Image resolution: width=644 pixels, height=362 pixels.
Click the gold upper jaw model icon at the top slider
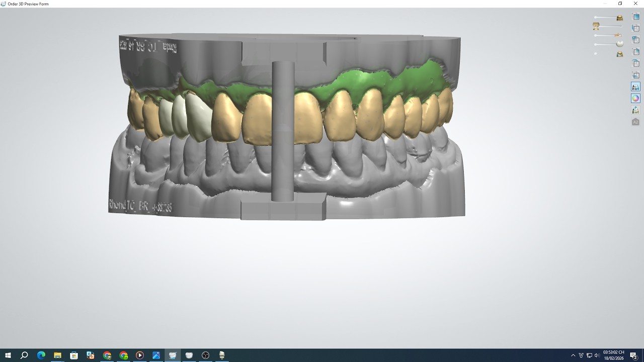620,18
